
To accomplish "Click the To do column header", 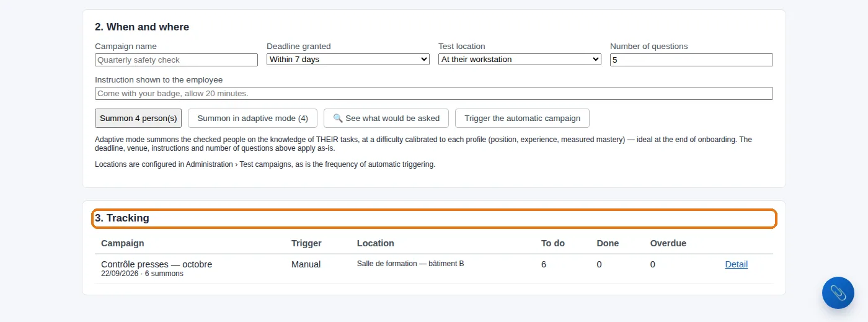I will (553, 243).
